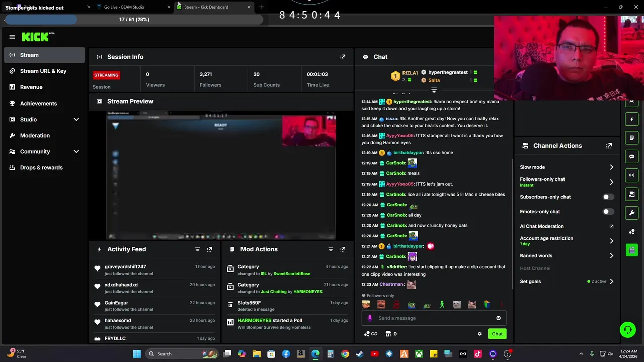This screenshot has height=362, width=644.
Task: Open chat settings gear icon
Action: click(x=479, y=334)
